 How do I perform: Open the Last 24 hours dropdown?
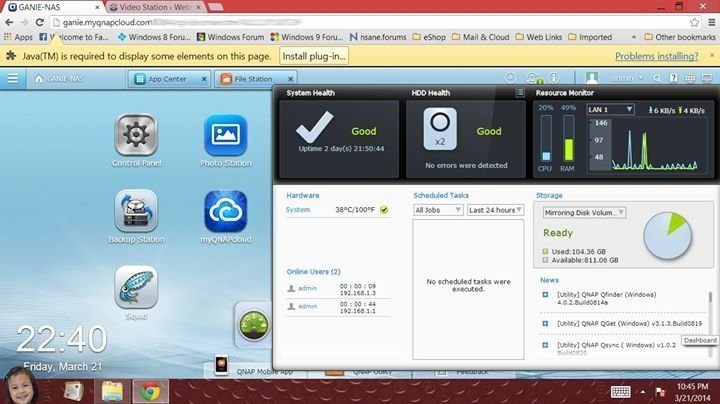pos(495,210)
